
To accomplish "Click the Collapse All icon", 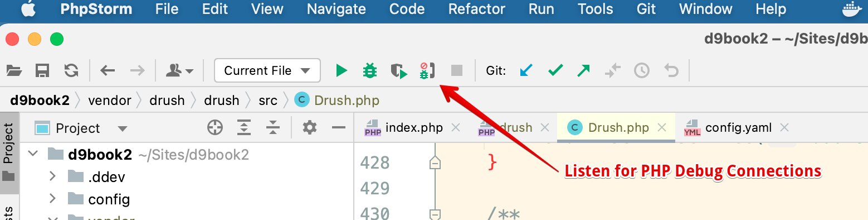I will (272, 128).
